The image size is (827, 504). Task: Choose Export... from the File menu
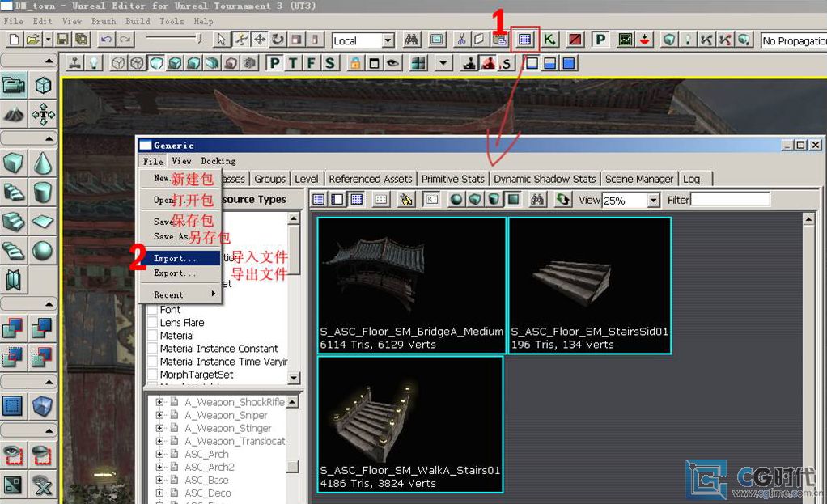[180, 273]
